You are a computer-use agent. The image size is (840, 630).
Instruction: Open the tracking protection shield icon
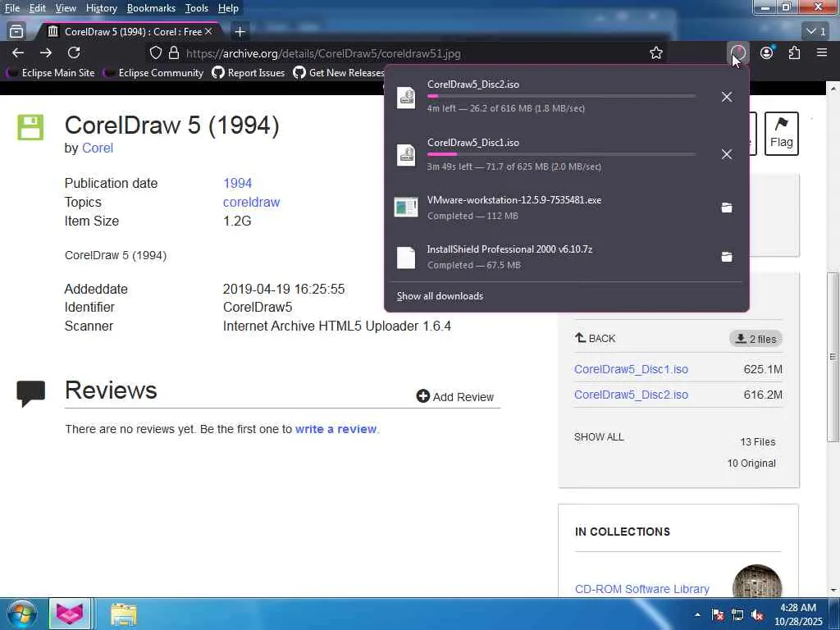click(155, 52)
